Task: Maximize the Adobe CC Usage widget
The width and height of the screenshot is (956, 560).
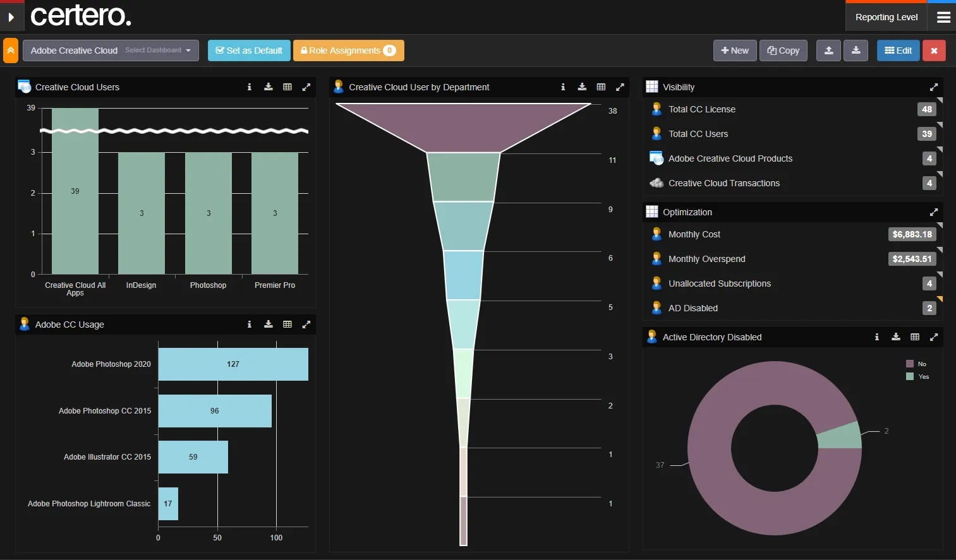Action: click(306, 325)
